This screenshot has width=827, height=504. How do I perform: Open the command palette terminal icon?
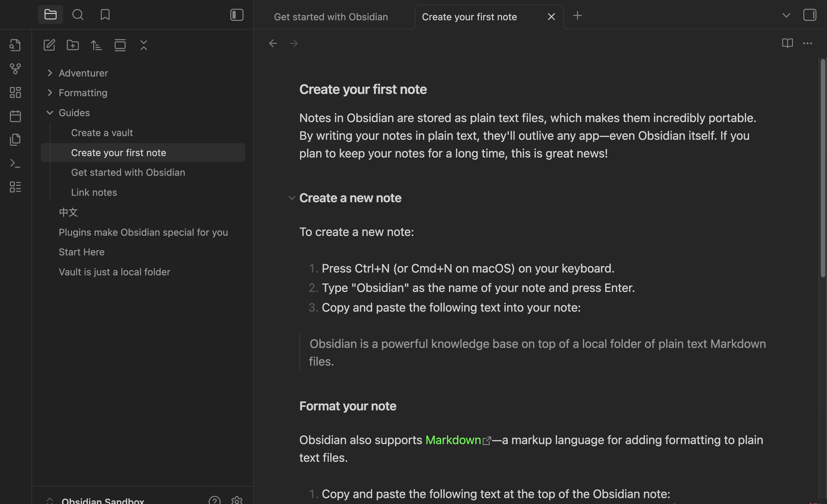[x=15, y=163]
